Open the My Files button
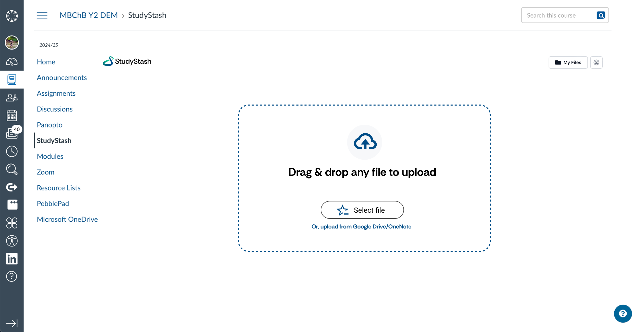 568,62
